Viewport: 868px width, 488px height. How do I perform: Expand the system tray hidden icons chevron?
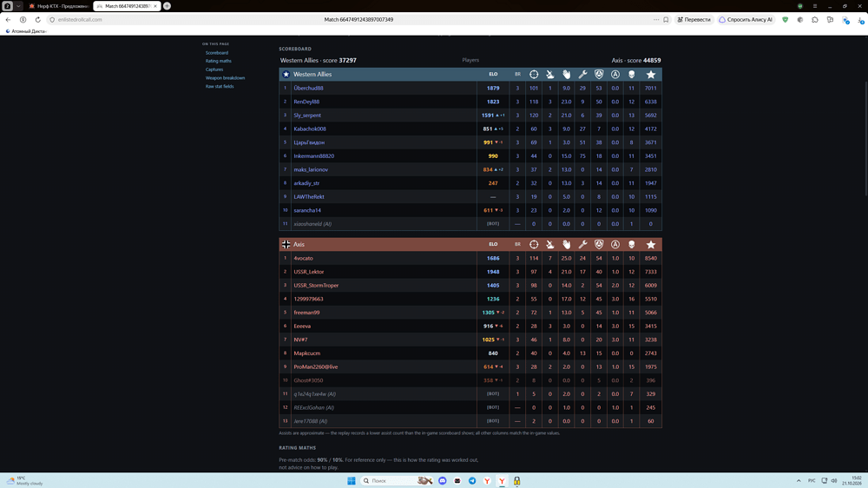pos(799,481)
